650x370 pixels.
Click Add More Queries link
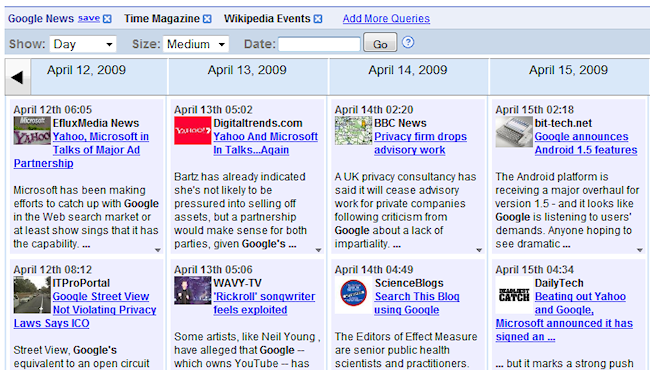pyautogui.click(x=386, y=19)
